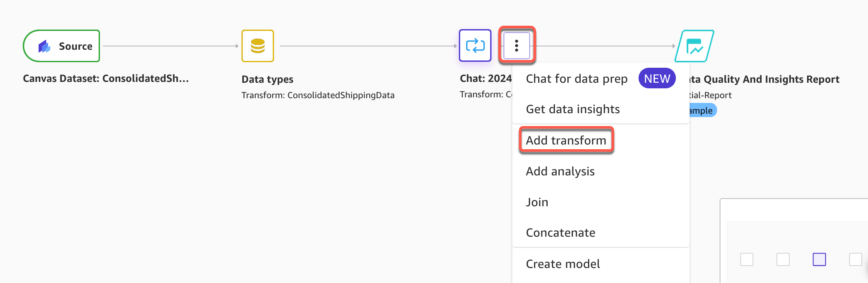Click the green Source node

[61, 46]
